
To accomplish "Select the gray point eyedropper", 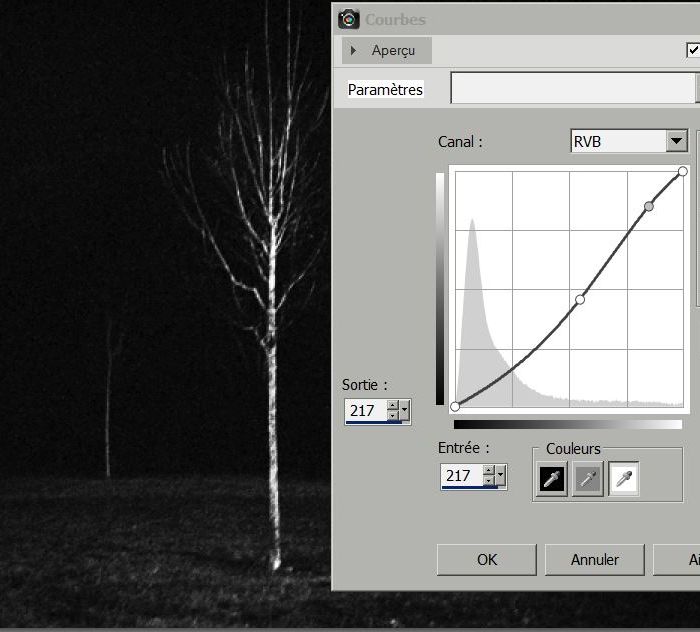I will 588,480.
